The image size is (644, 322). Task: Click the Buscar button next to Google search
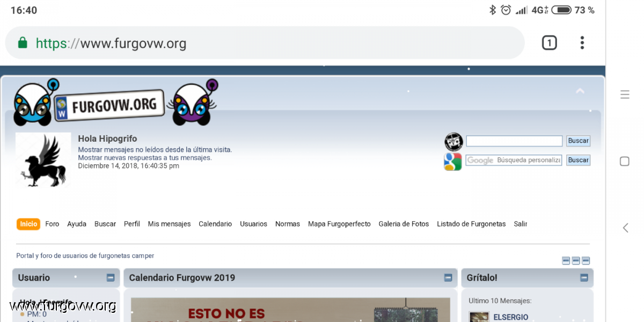(x=578, y=160)
